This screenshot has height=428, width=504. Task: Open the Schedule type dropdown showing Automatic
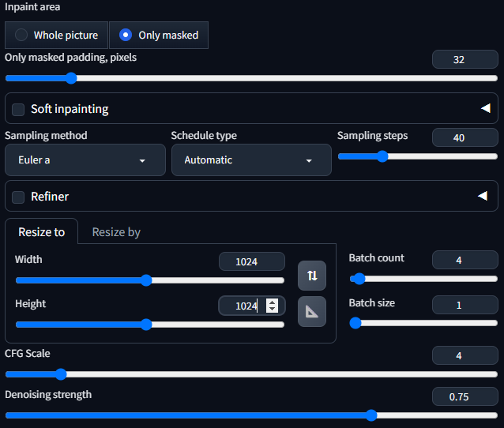(251, 160)
